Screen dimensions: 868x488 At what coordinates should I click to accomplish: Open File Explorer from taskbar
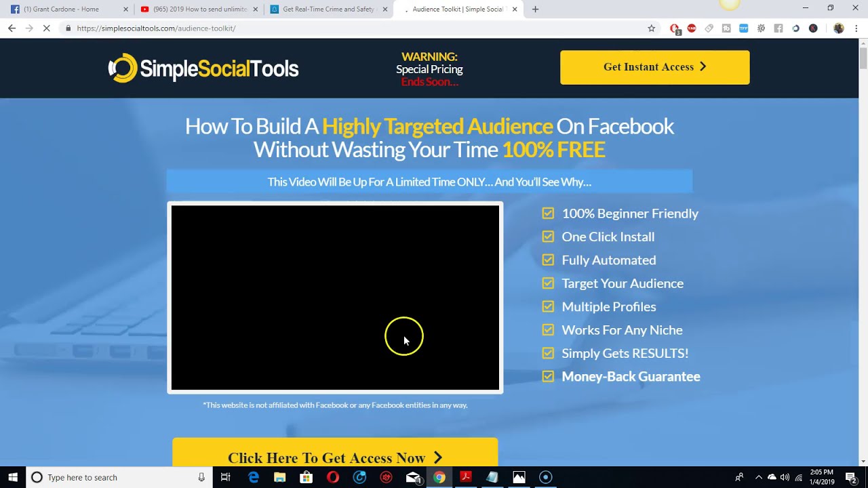point(279,477)
